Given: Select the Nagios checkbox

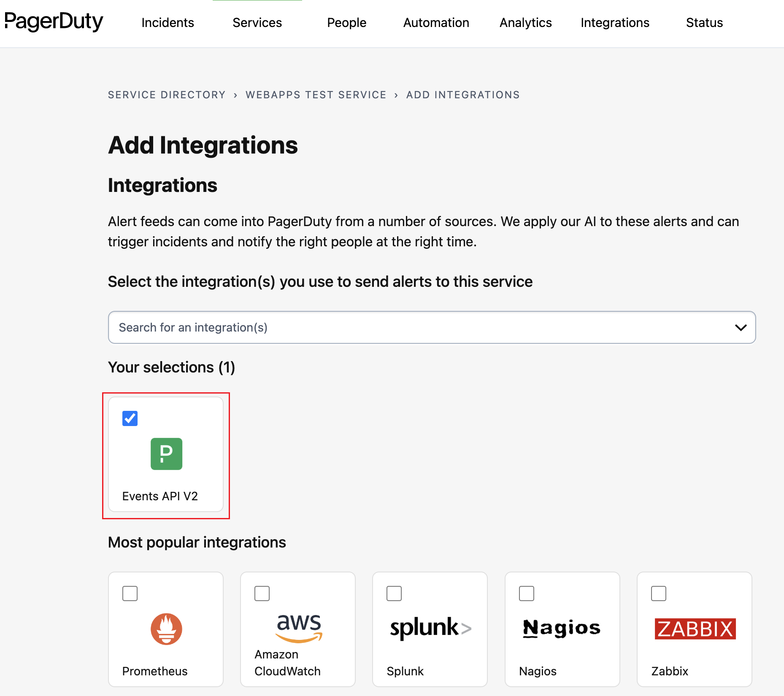Looking at the screenshot, I should [526, 593].
